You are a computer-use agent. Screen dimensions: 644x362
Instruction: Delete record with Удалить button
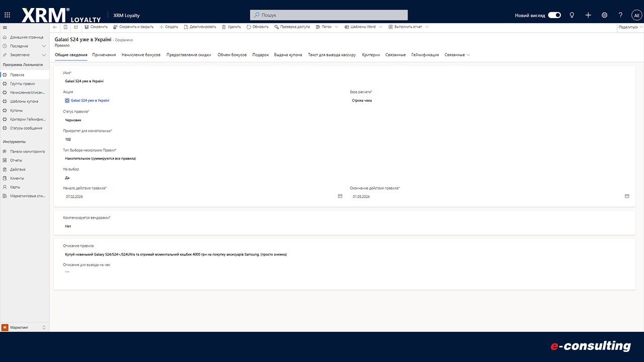[x=231, y=27]
